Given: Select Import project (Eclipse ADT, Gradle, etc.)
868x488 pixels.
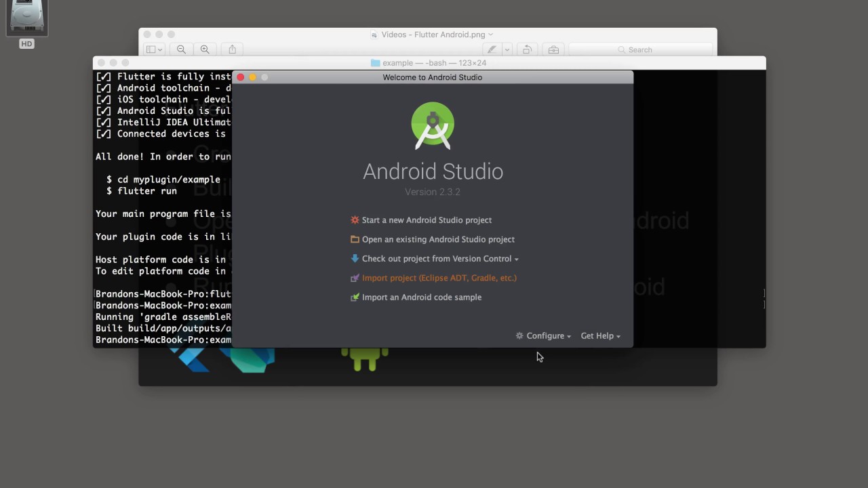Looking at the screenshot, I should 439,278.
